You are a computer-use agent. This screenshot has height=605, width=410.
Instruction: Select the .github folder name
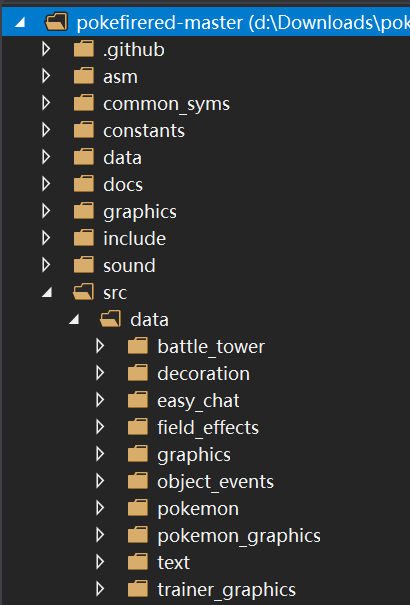click(134, 50)
